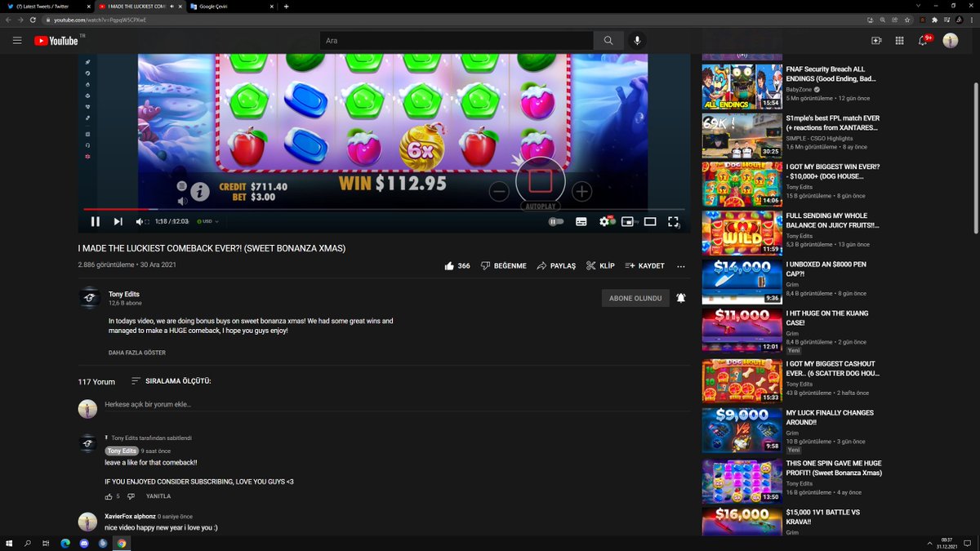Reload the current page
The image size is (980, 551).
tap(33, 19)
